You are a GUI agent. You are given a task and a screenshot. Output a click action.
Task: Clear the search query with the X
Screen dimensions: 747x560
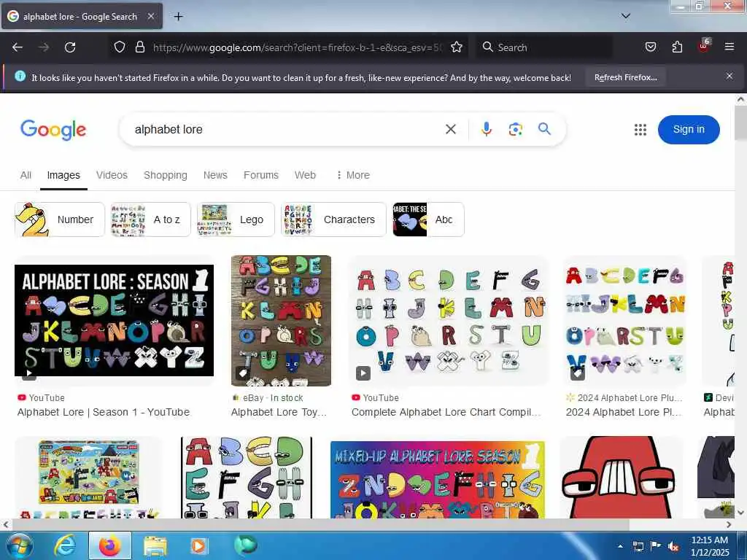[450, 129]
